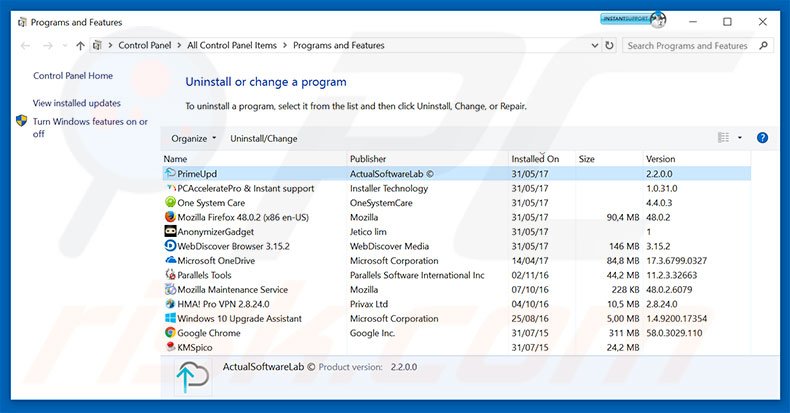Click the change view icon
The height and width of the screenshot is (413, 790).
click(723, 137)
